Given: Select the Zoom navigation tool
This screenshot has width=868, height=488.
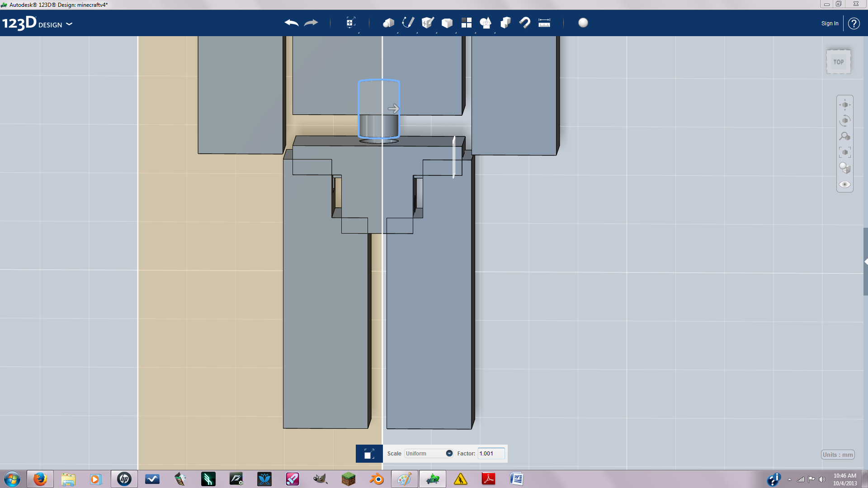Looking at the screenshot, I should tap(845, 136).
